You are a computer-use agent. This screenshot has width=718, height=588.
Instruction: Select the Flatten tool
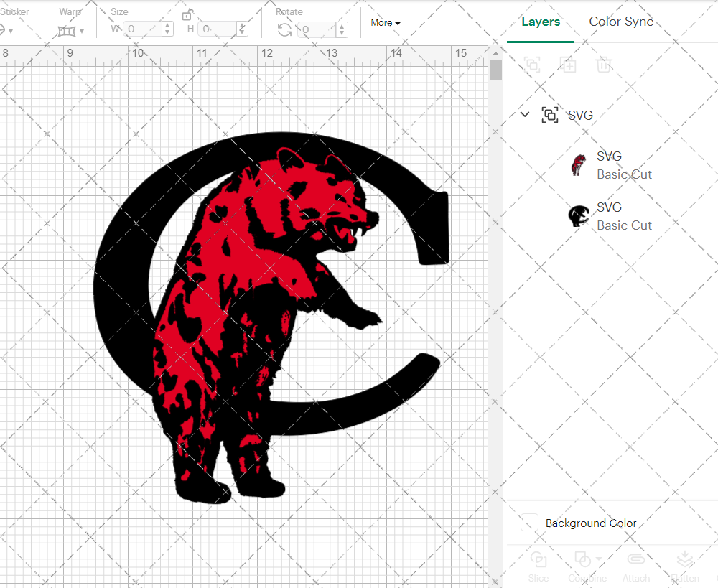[x=685, y=565]
